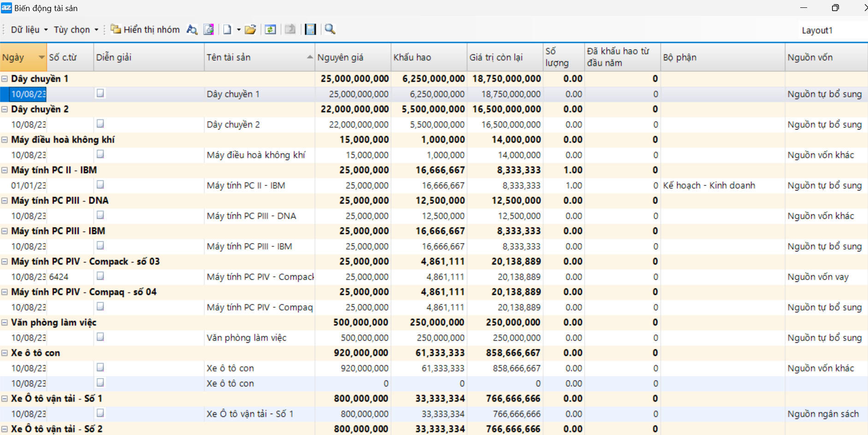This screenshot has width=868, height=435.
Task: Click the find text (A with magnifier) icon
Action: point(192,30)
